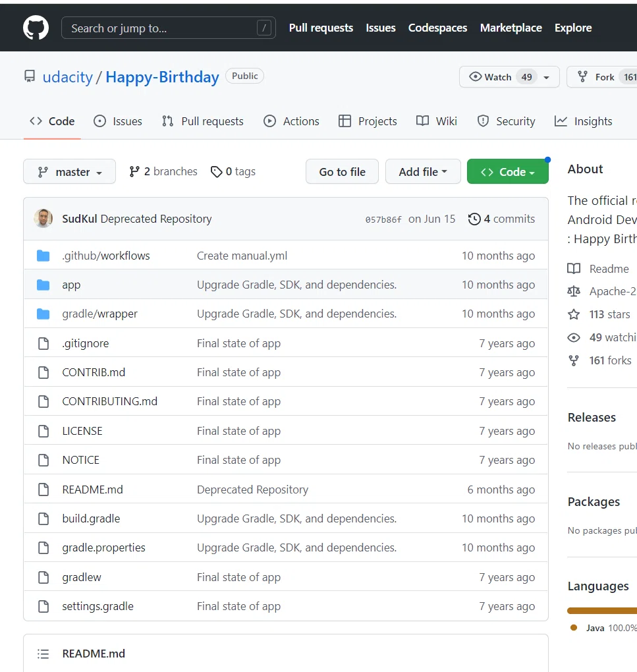
Task: Open README.md in the file list
Action: [x=92, y=490]
